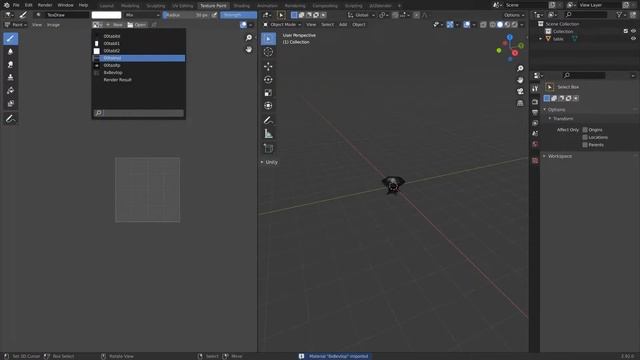Viewport: 640px width, 360px height.
Task: Enable the Parents checkbox under Affect Only
Action: click(x=585, y=144)
